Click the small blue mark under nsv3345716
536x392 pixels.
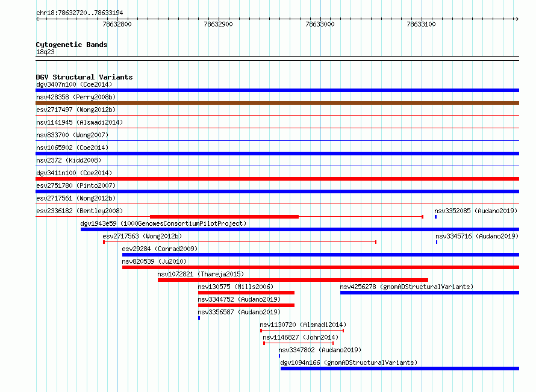coord(437,242)
